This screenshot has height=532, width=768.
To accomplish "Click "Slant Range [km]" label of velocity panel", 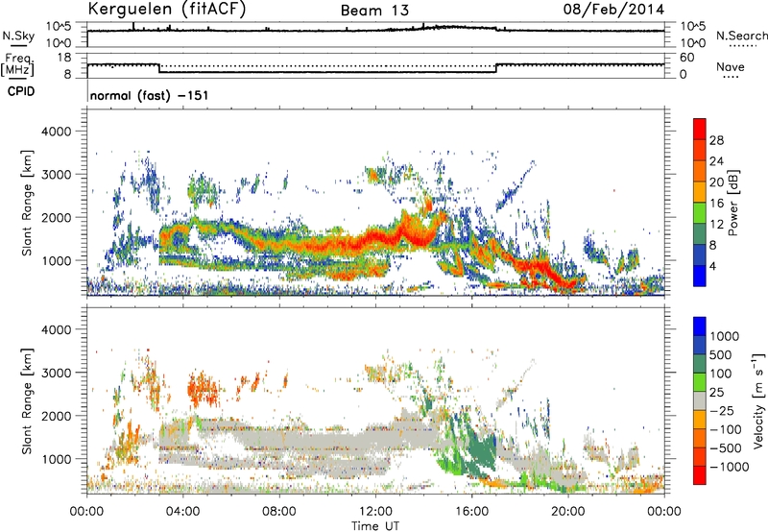I will (x=27, y=401).
